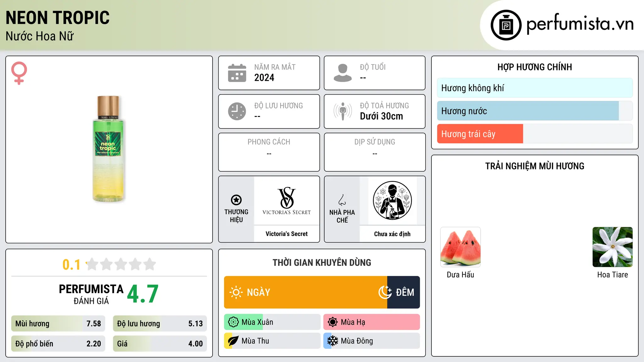Select the Mùa Thu season bar
This screenshot has width=644, height=362.
272,341
